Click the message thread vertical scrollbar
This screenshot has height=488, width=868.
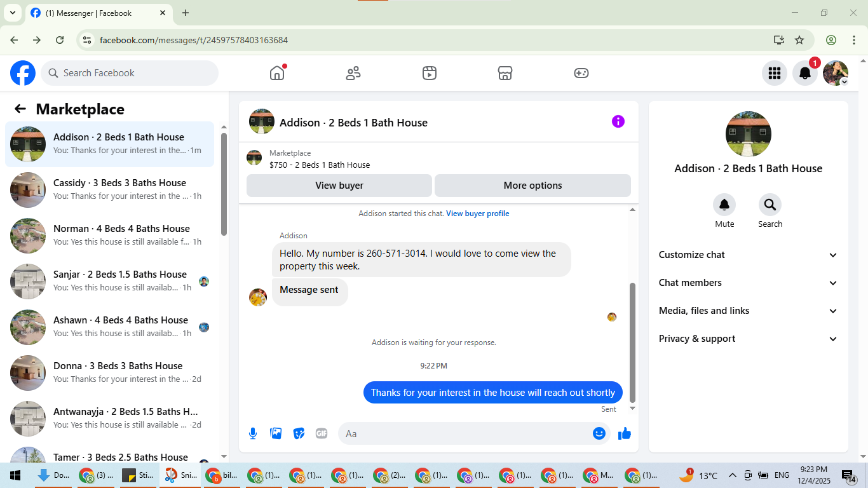click(632, 343)
